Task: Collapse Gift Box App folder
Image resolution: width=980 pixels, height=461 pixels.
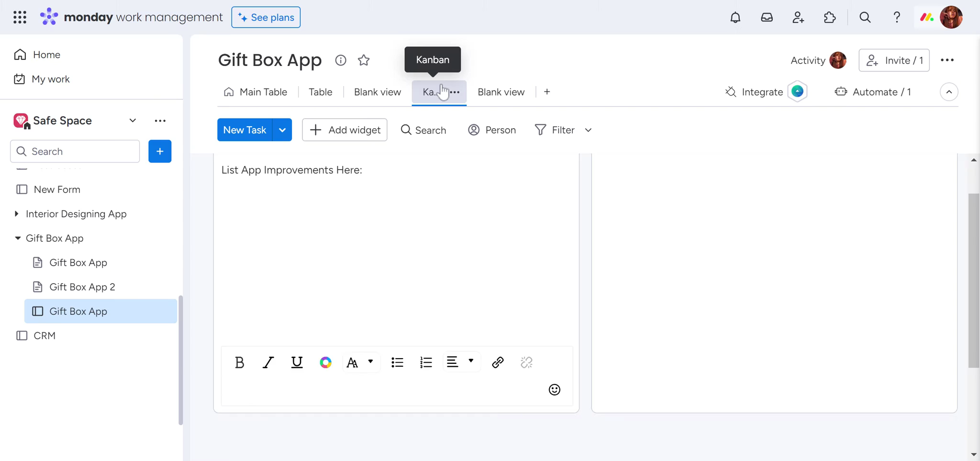Action: [x=18, y=238]
